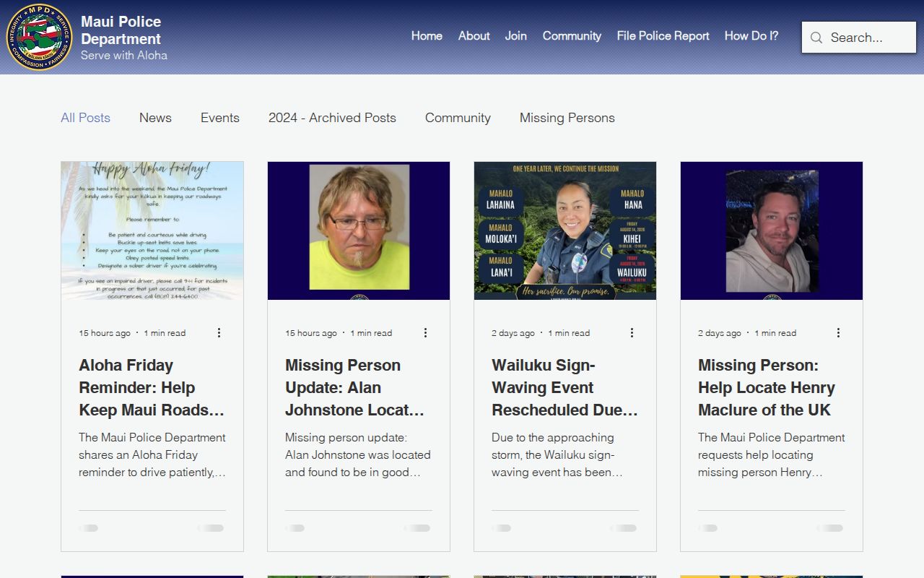Open the Home page
The image size is (924, 578).
tap(427, 35)
